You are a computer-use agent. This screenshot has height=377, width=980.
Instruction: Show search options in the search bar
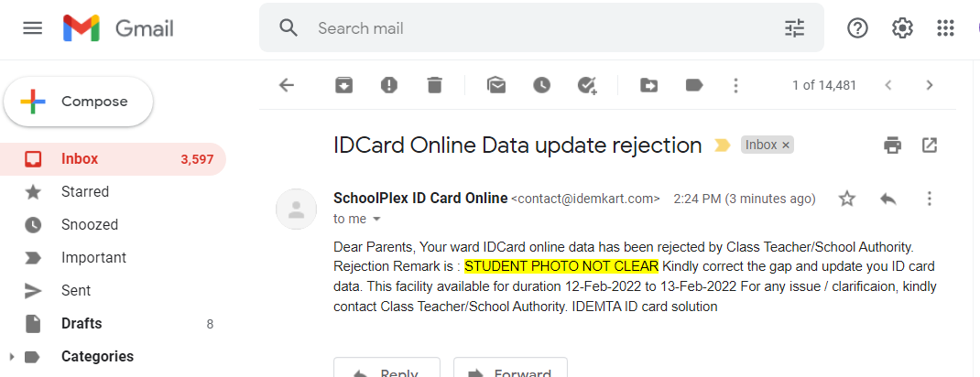click(x=794, y=28)
